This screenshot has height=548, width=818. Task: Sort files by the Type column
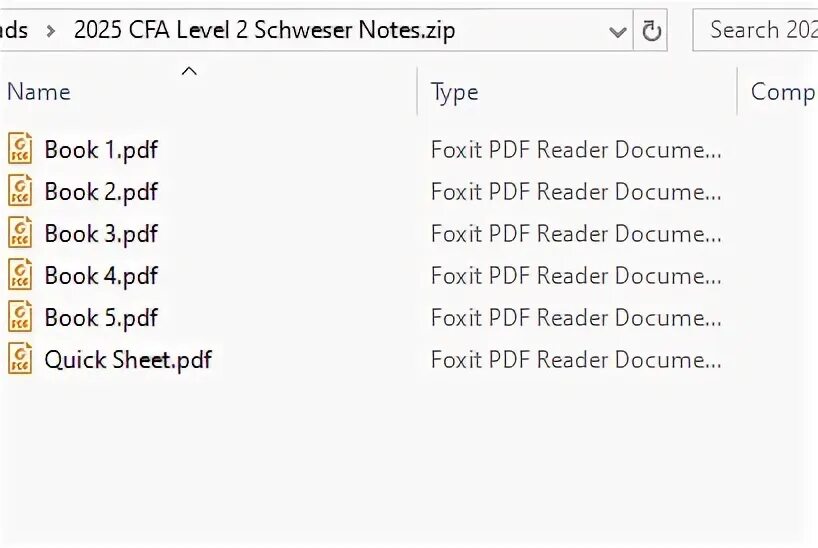(x=455, y=92)
